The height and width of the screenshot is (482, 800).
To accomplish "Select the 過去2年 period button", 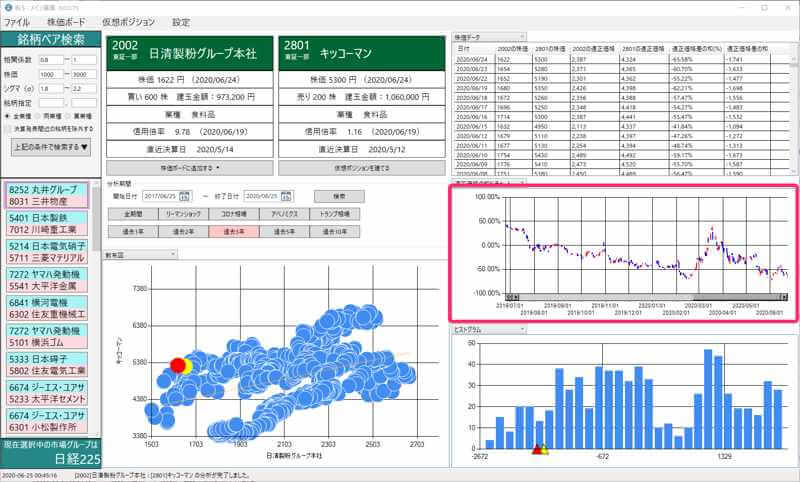I will pos(184,232).
